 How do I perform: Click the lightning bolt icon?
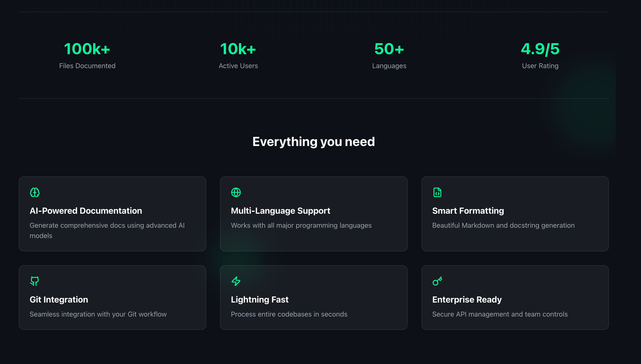pyautogui.click(x=236, y=281)
